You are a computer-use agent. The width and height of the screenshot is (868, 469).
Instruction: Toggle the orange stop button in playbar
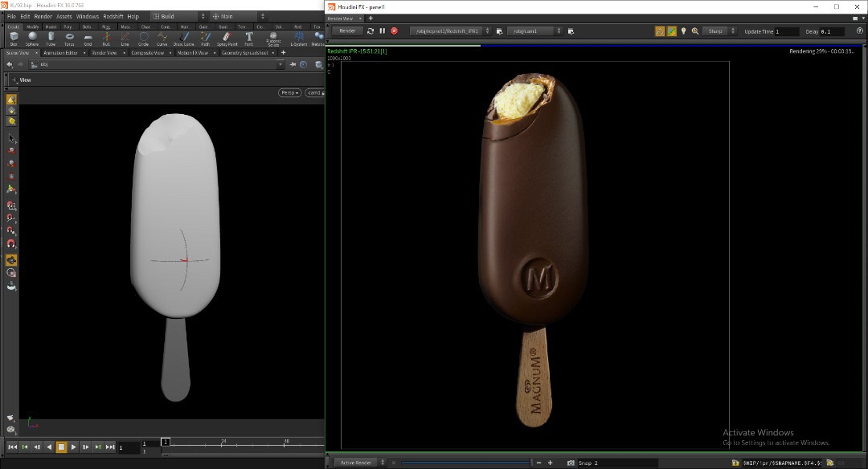(x=61, y=447)
